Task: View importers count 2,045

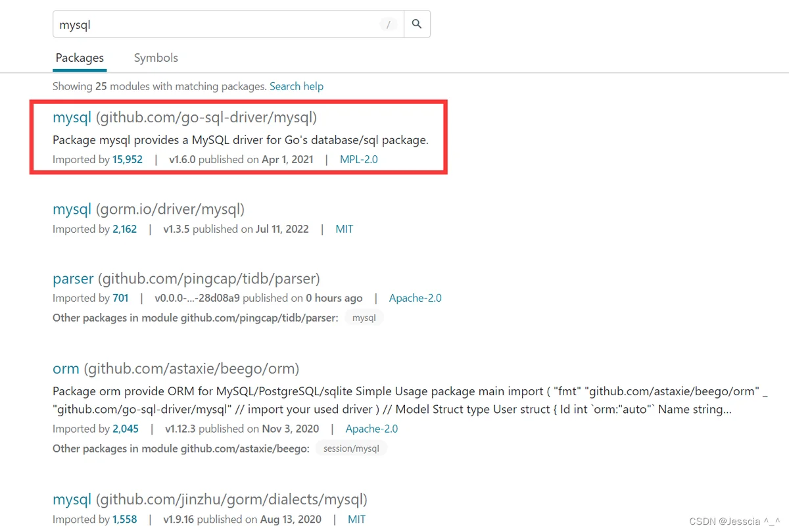Action: (126, 429)
